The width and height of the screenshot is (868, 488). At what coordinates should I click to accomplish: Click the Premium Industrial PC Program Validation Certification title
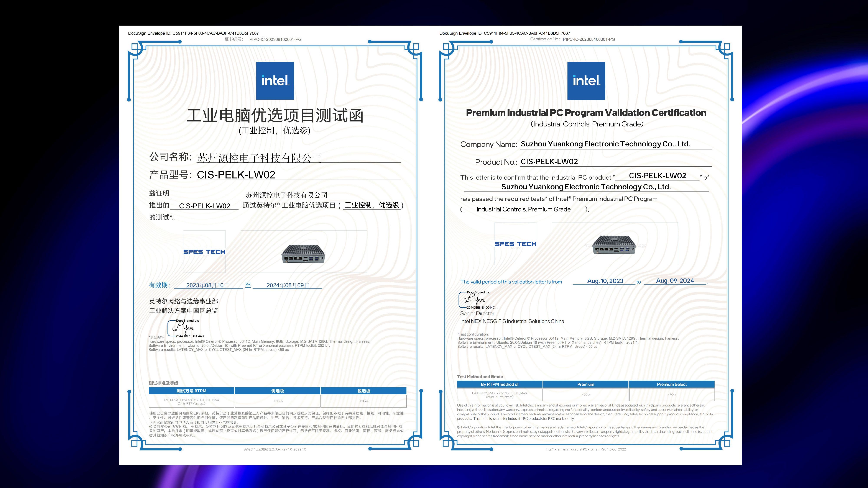pyautogui.click(x=586, y=113)
